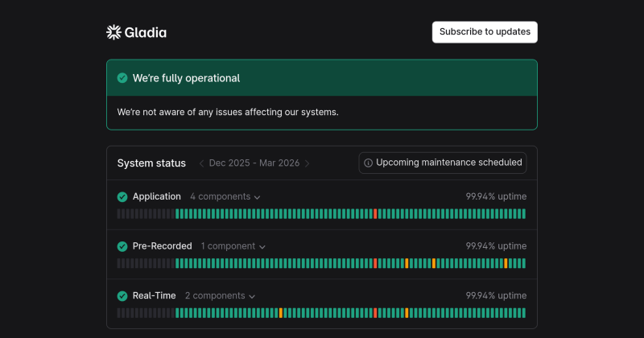
Task: Click the check icon beside Pre-Recorded
Action: pos(122,246)
